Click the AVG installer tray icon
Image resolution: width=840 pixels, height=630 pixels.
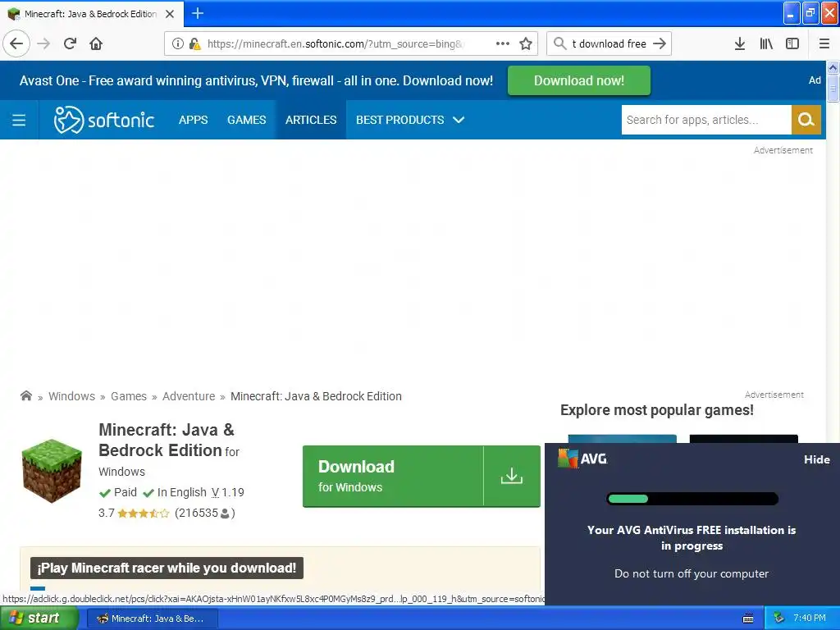tap(779, 619)
